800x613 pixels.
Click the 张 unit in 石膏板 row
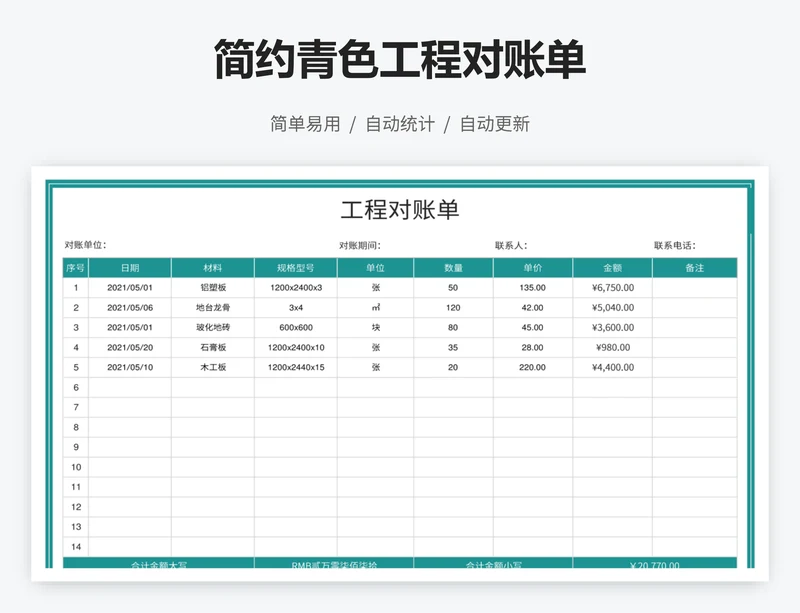pos(376,348)
